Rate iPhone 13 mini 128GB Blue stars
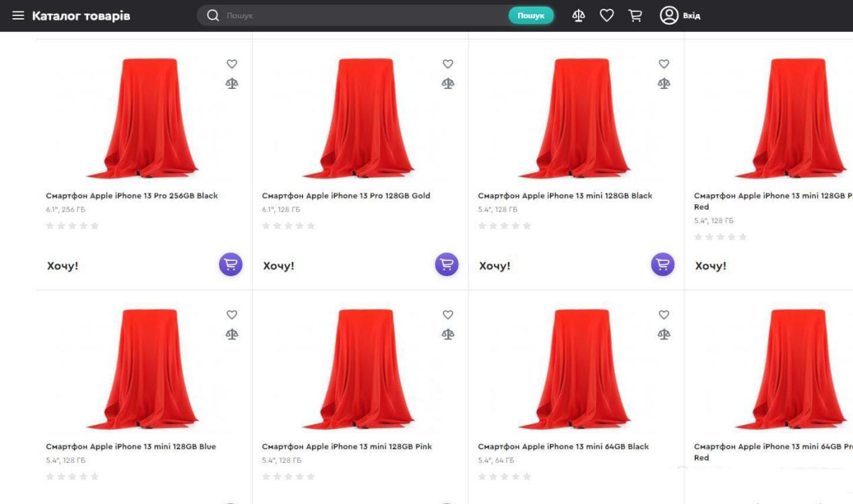853x504 pixels. pyautogui.click(x=72, y=476)
